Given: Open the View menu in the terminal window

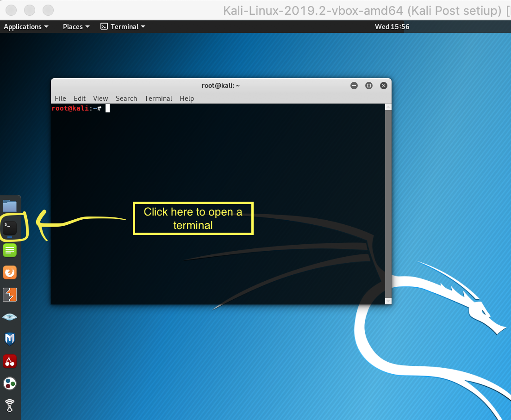Looking at the screenshot, I should click(100, 99).
